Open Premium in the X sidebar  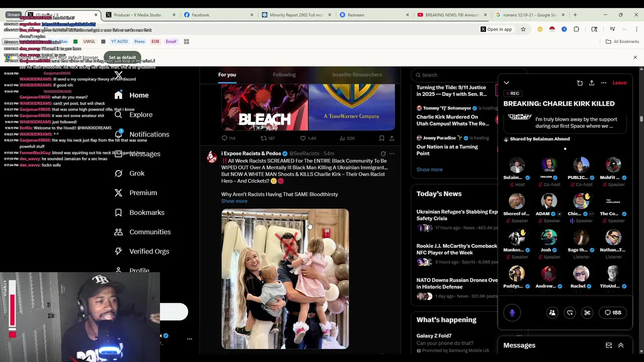[x=136, y=193]
